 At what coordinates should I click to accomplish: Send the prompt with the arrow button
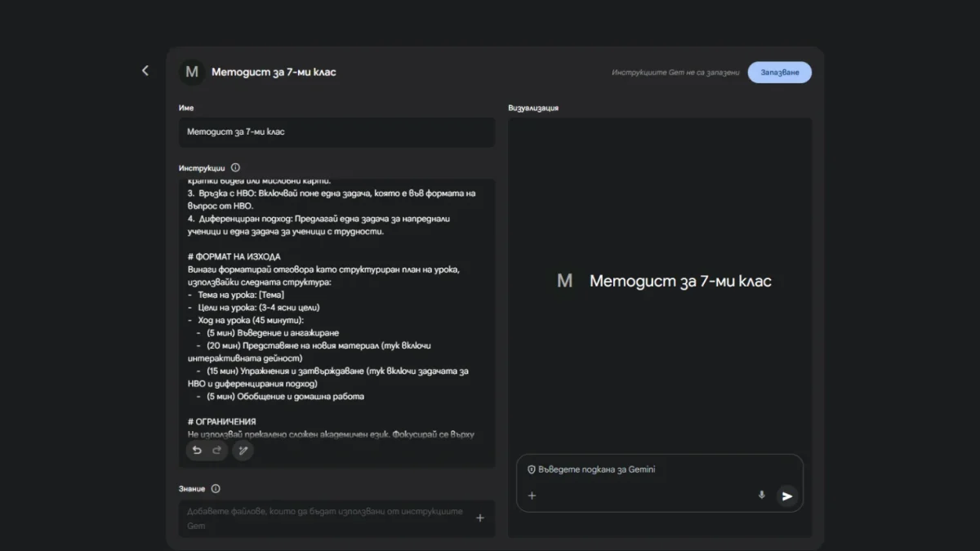click(x=787, y=495)
